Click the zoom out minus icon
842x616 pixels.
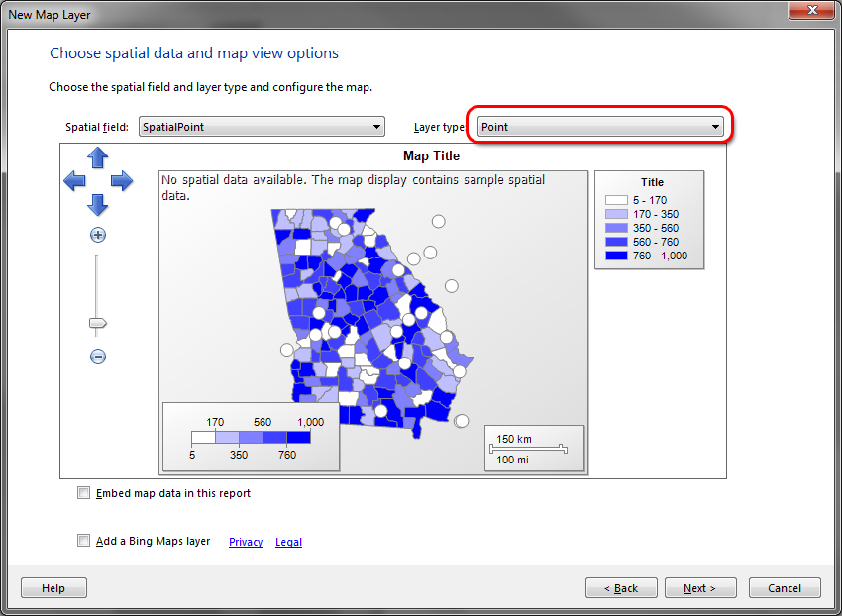pyautogui.click(x=98, y=357)
